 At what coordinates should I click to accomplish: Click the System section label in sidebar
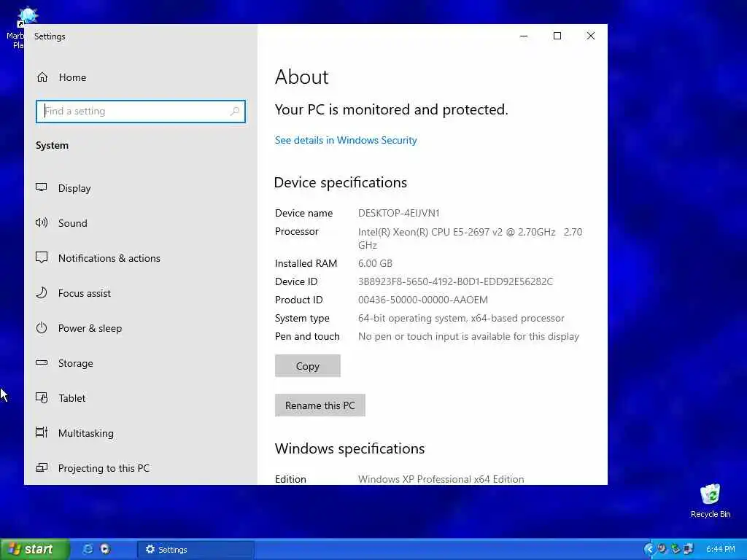[52, 145]
